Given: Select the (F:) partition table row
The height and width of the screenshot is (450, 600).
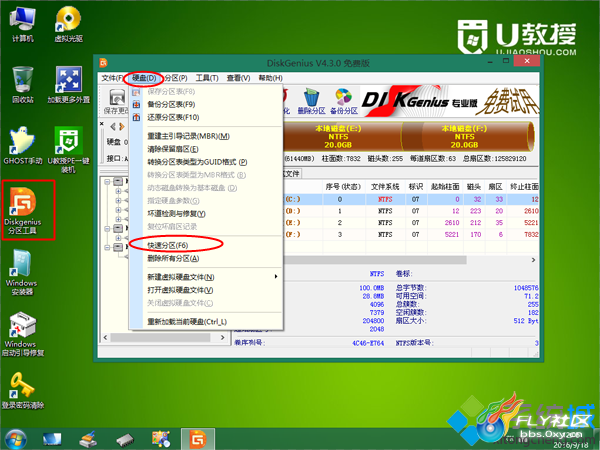Looking at the screenshot, I should 411,235.
